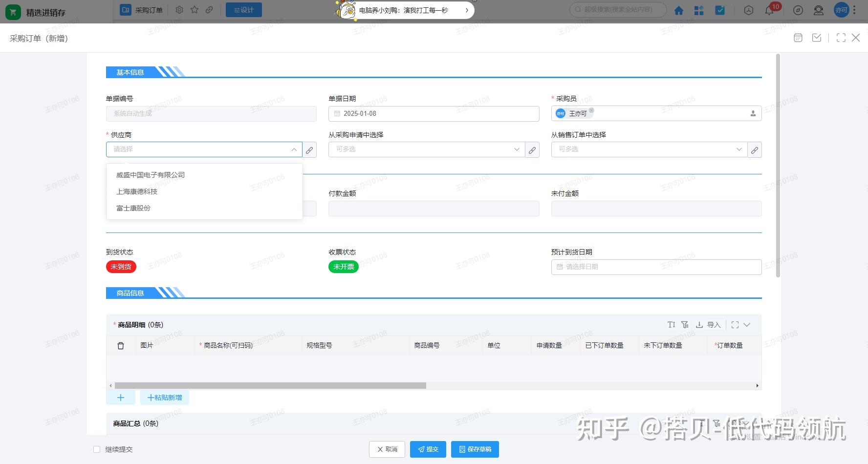The image size is (868, 464).
Task: Open the 从采购申请中选择 multi-select dropdown
Action: (x=517, y=149)
